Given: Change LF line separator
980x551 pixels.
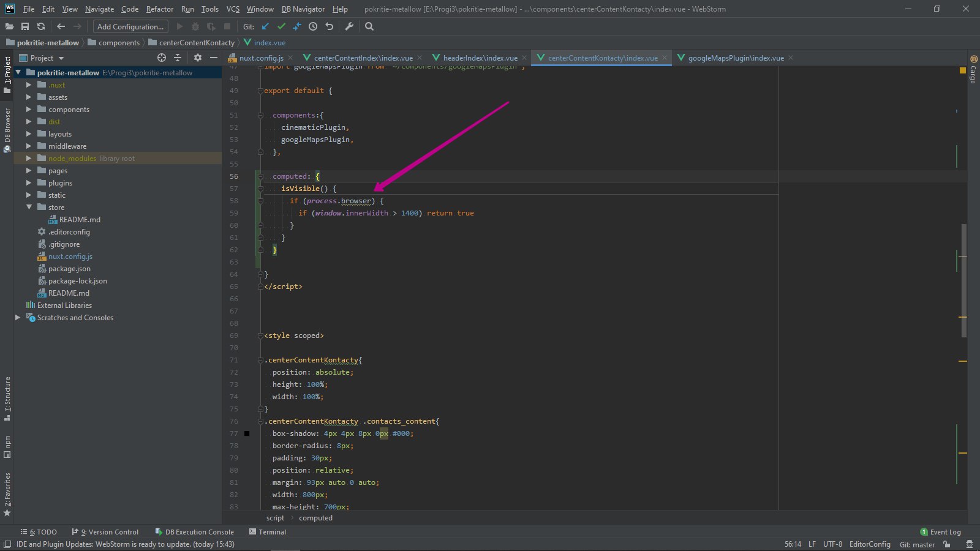Looking at the screenshot, I should tap(812, 544).
